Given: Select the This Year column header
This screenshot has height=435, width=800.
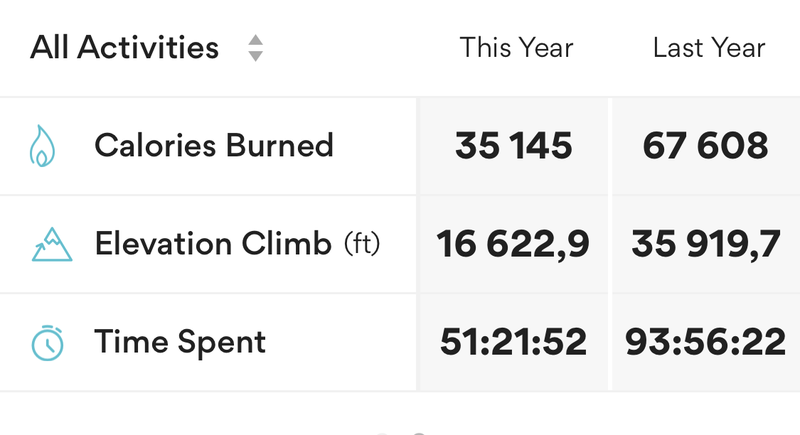Looking at the screenshot, I should pyautogui.click(x=516, y=48).
